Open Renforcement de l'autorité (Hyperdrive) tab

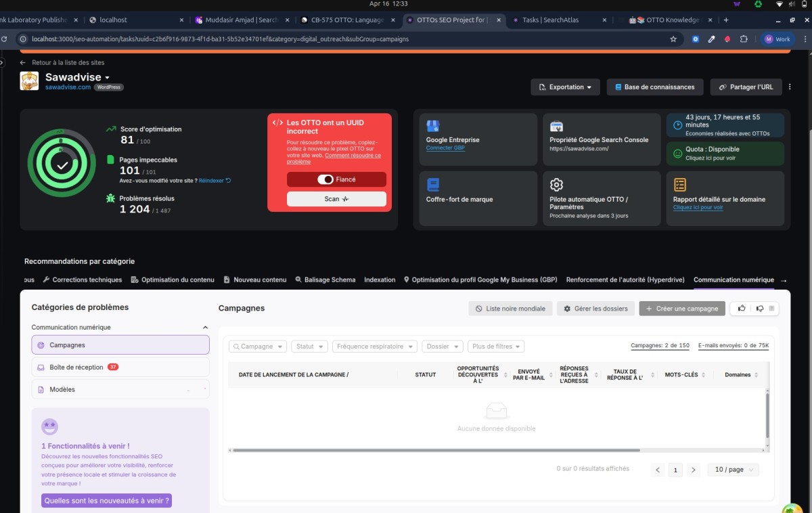point(625,280)
